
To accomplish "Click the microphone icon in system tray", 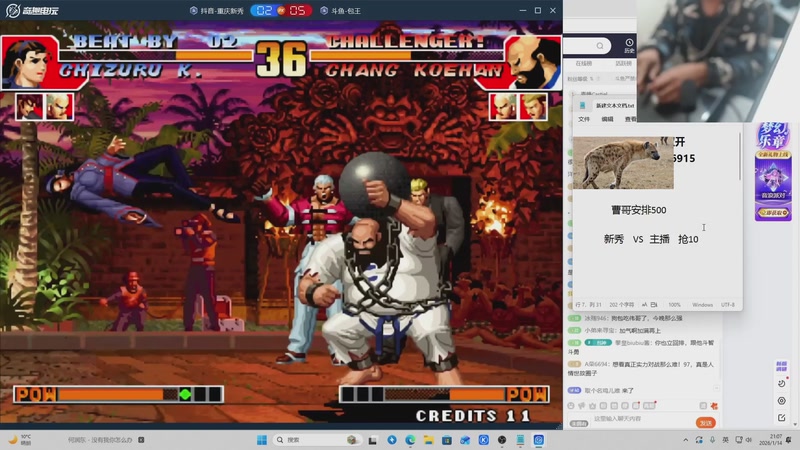I will (x=712, y=440).
